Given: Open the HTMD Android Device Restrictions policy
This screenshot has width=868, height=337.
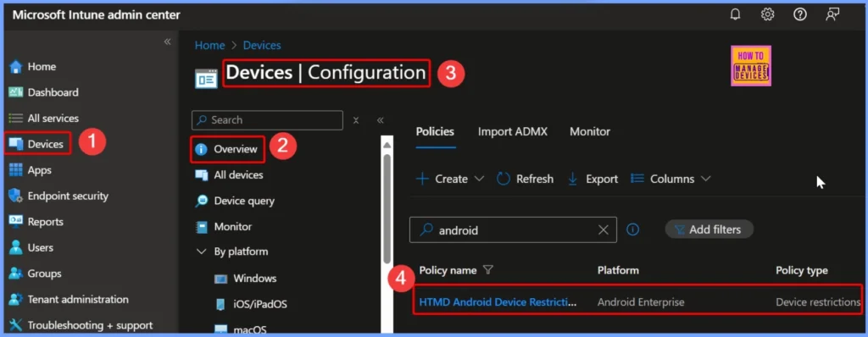Looking at the screenshot, I should [498, 302].
